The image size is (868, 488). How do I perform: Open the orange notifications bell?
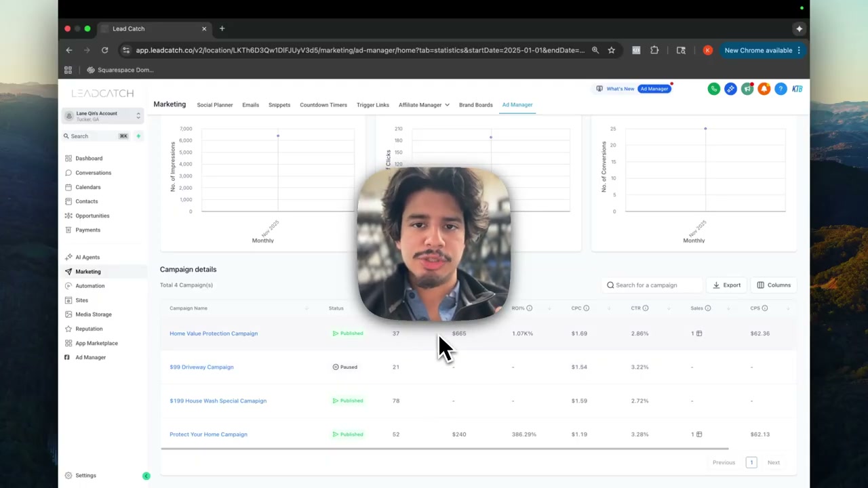coord(764,89)
